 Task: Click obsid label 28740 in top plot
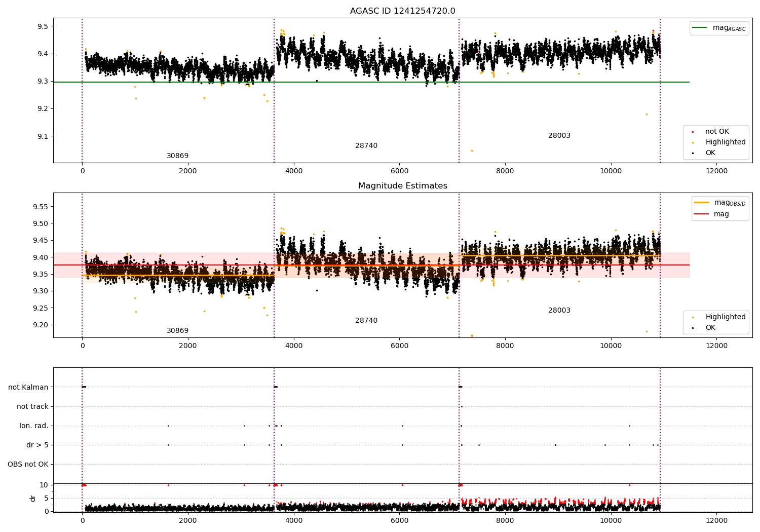[366, 146]
